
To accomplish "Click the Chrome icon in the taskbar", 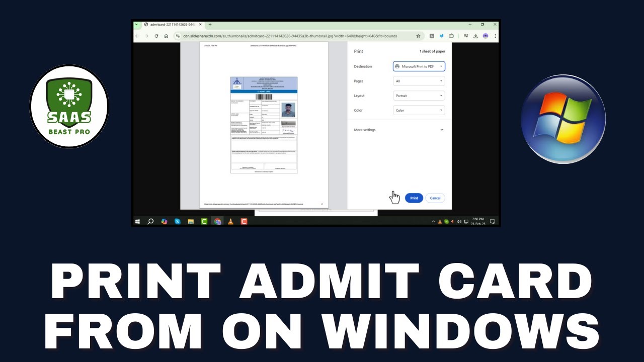I will (x=217, y=221).
